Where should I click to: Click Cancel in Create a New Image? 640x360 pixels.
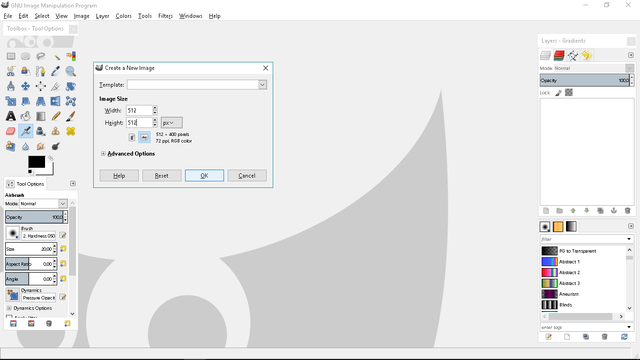[x=247, y=176]
